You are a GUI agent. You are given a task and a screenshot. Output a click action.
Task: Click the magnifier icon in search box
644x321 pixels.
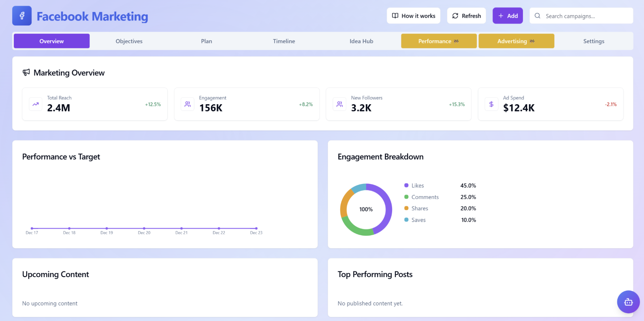point(537,16)
